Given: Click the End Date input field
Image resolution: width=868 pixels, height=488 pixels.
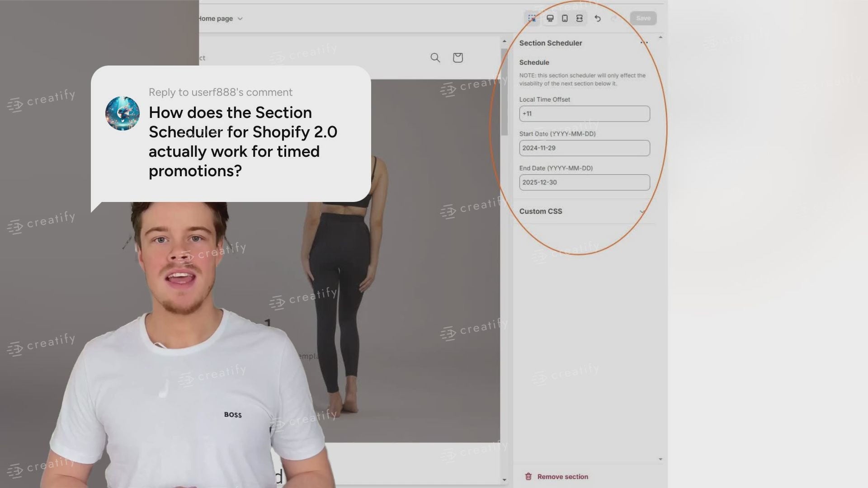Looking at the screenshot, I should 584,183.
